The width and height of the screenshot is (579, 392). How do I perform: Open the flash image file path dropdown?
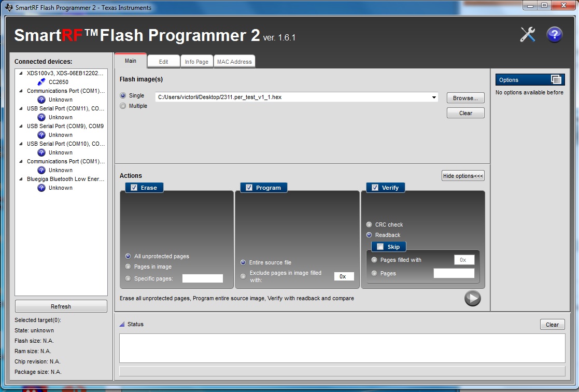(434, 97)
